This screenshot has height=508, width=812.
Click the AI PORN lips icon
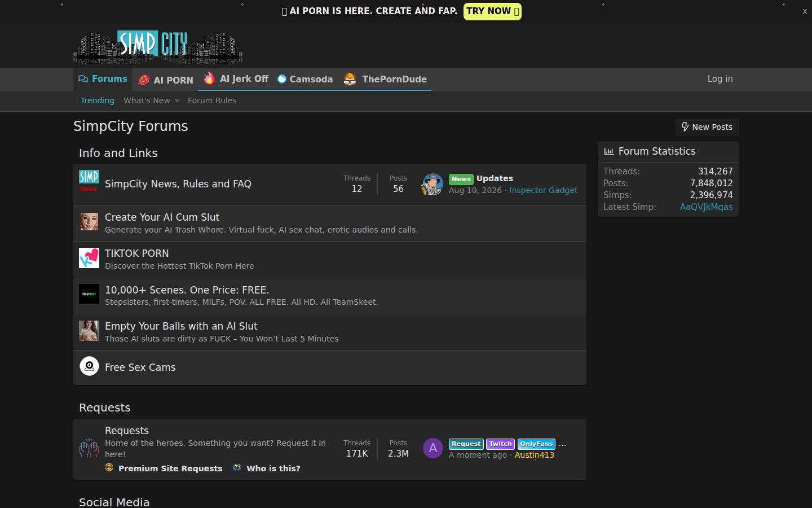(144, 80)
